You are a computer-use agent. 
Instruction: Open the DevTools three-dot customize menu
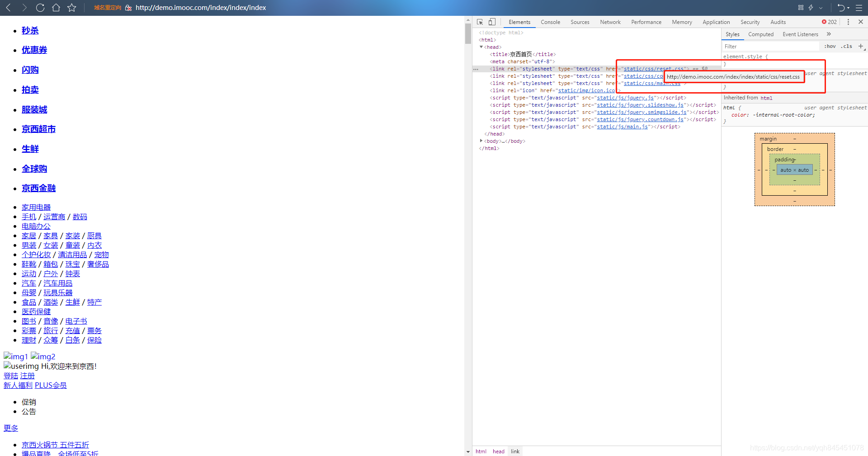848,22
